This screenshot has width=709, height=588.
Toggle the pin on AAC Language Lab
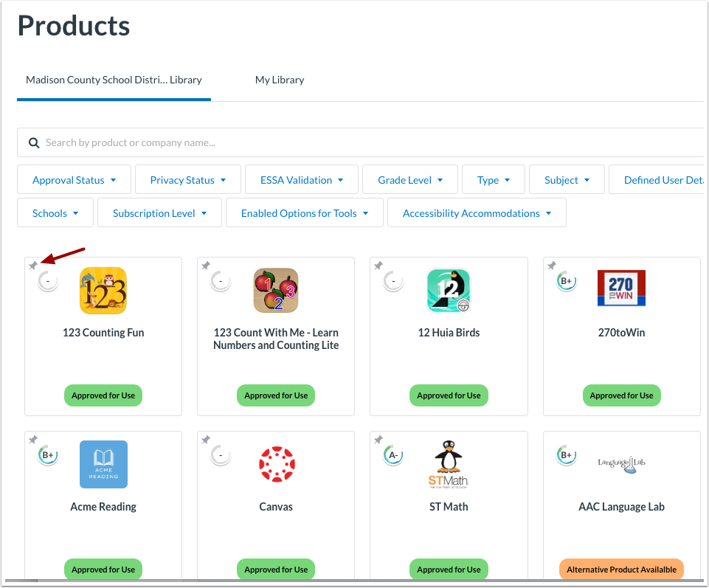click(551, 440)
